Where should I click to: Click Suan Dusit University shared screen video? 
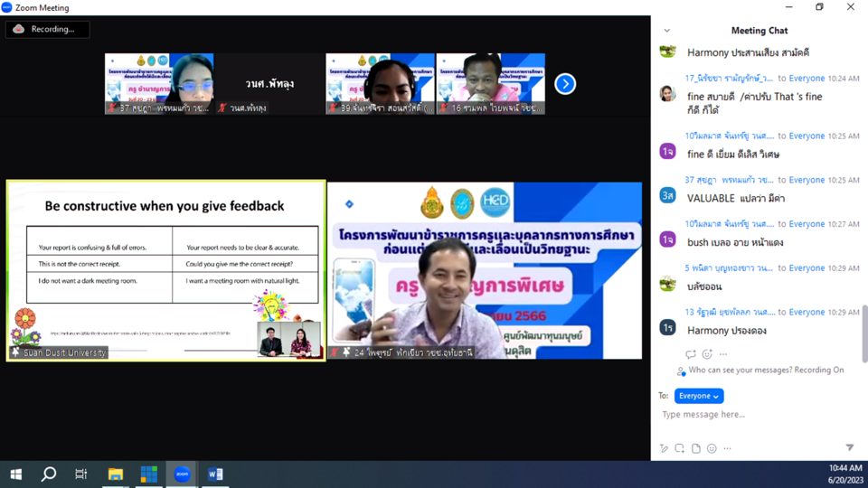click(x=166, y=270)
